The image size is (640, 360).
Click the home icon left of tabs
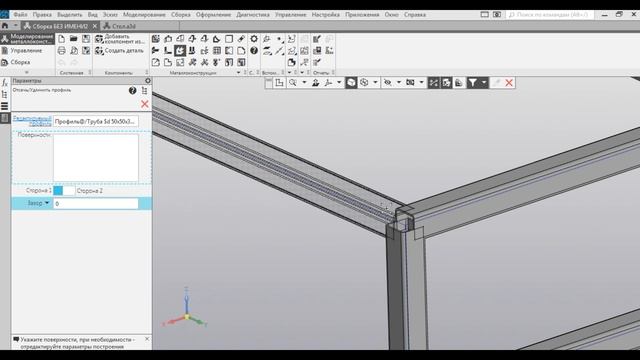[5, 26]
